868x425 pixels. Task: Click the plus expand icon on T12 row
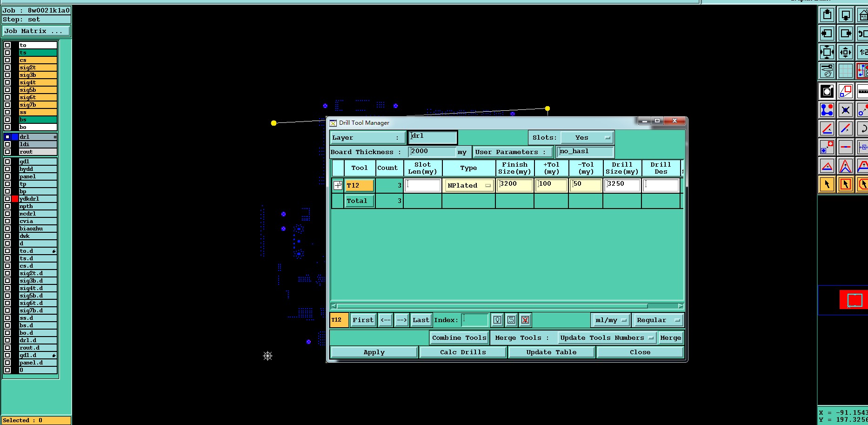338,185
